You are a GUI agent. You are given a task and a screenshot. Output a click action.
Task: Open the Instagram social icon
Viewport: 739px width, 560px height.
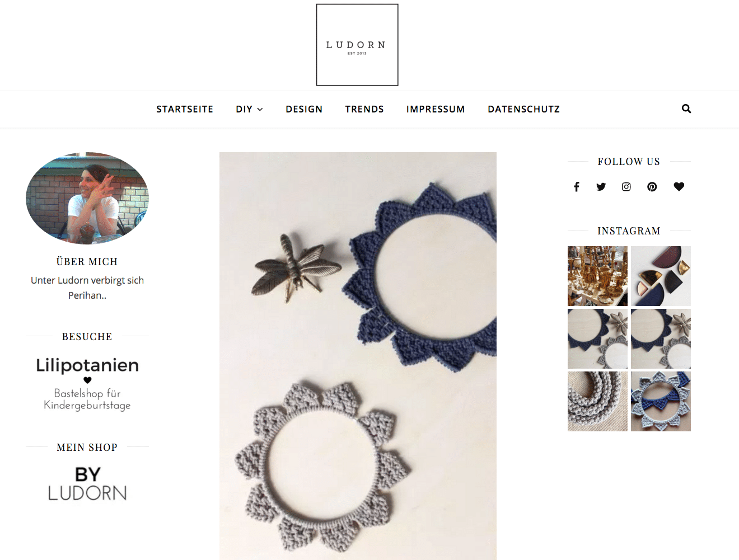point(626,187)
